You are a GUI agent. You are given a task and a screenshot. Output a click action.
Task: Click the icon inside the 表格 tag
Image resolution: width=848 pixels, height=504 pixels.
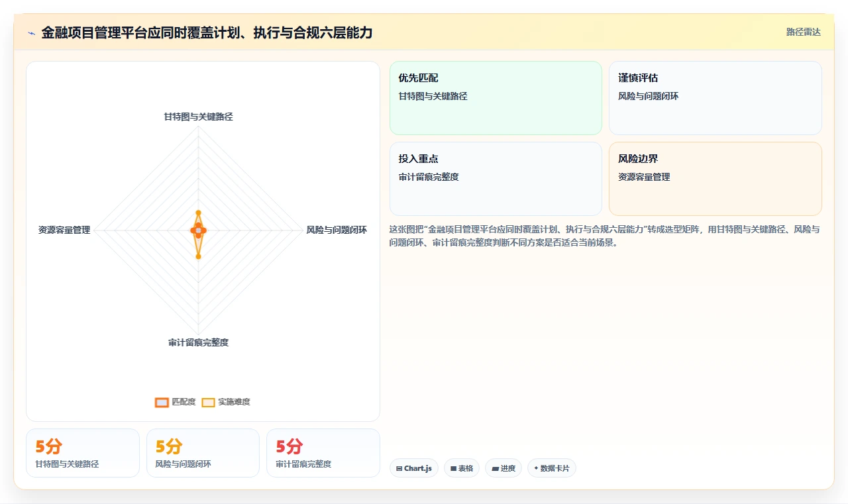454,468
